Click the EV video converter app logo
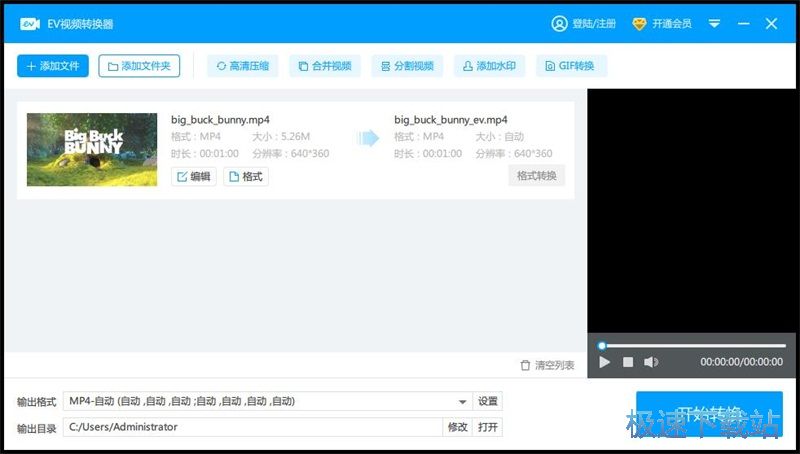This screenshot has width=800, height=454. (x=30, y=24)
